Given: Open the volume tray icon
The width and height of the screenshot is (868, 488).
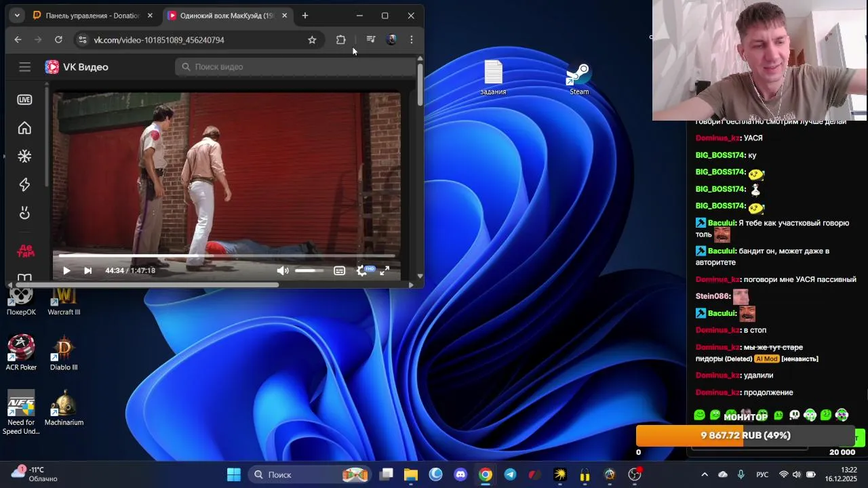Looking at the screenshot, I should [797, 474].
